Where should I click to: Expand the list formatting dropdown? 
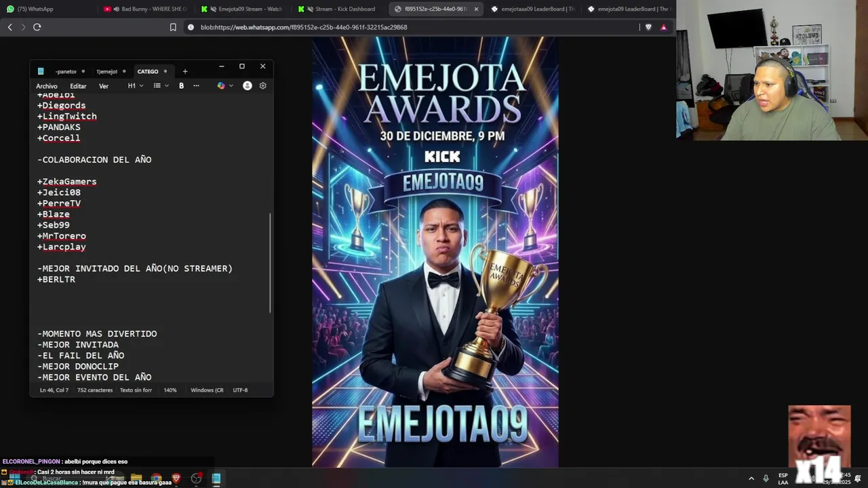[x=161, y=86]
